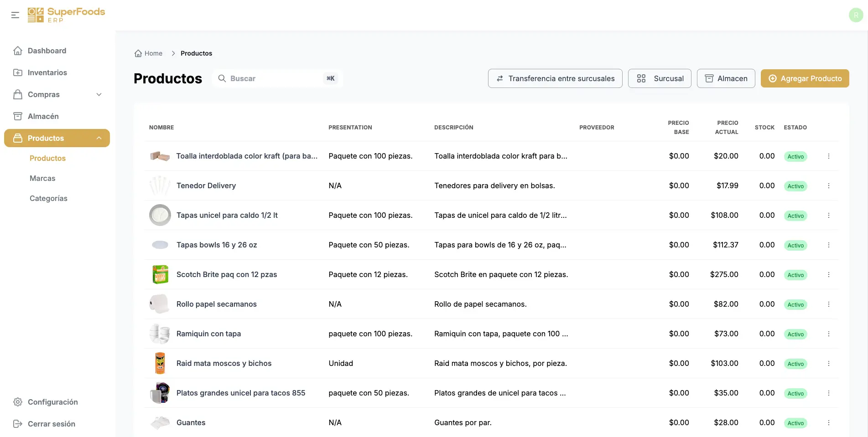Click the hamburger menu icon

[x=15, y=15]
